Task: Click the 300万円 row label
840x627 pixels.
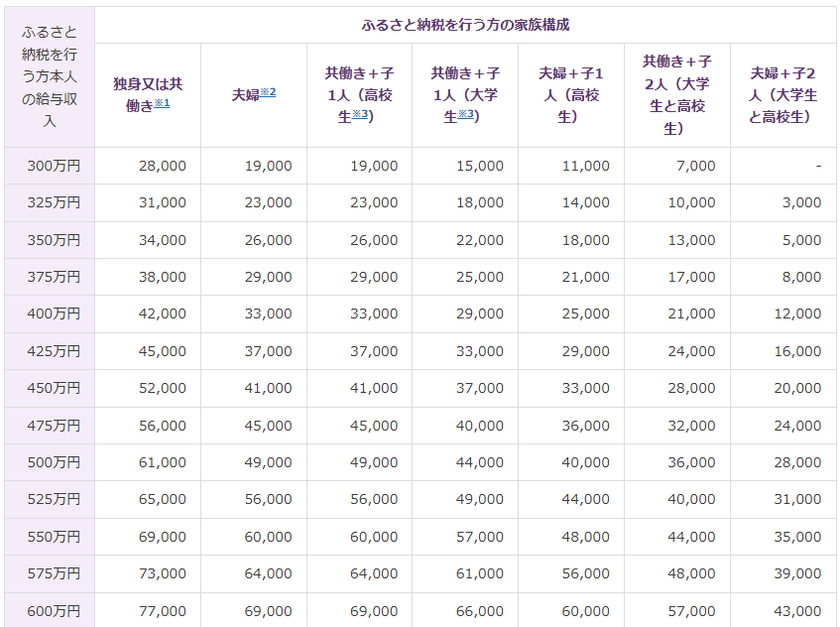Action: tap(55, 166)
